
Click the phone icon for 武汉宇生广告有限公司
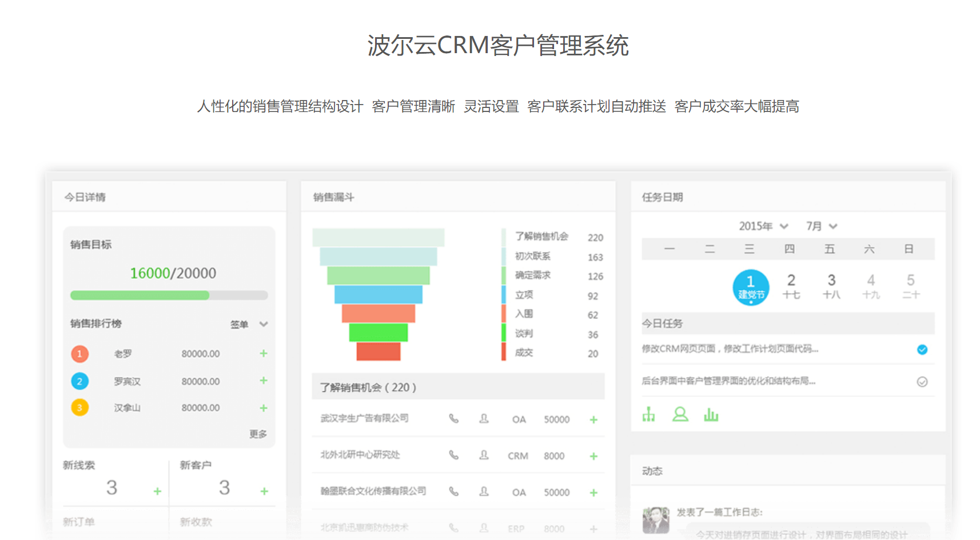(453, 419)
